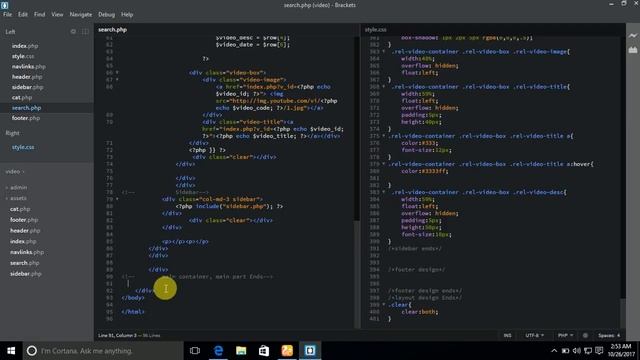Open the Help menu
This screenshot has width=640, height=360.
click(x=127, y=14)
